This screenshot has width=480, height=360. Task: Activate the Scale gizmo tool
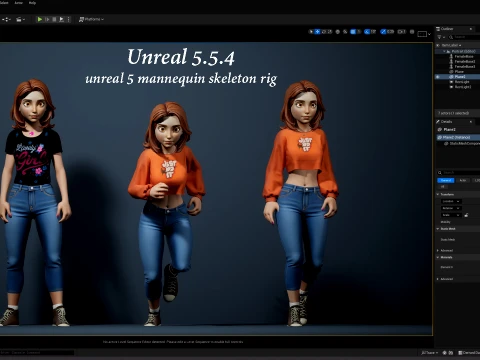[330, 32]
